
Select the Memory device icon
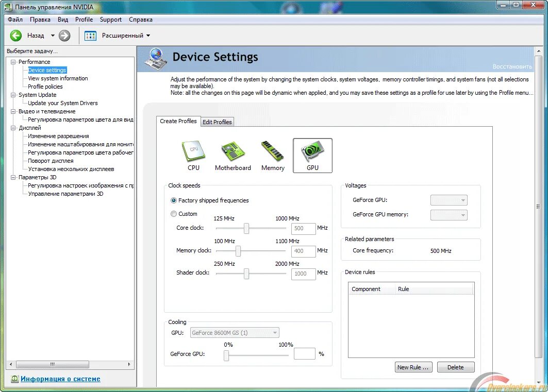click(x=273, y=155)
